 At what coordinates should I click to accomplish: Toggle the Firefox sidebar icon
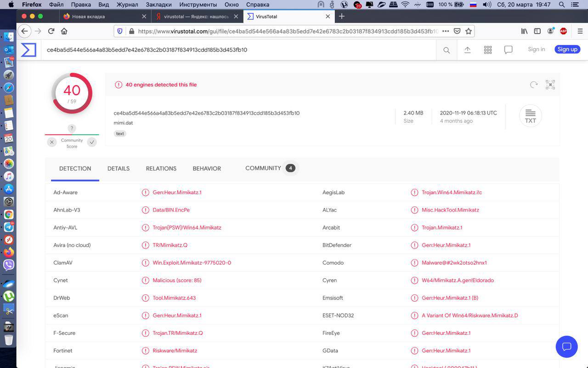tap(537, 31)
